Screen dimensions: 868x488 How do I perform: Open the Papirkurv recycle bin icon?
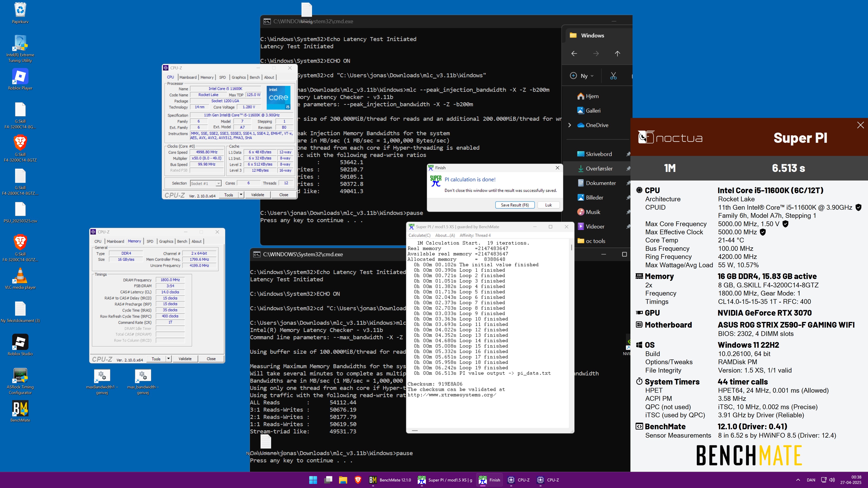(20, 13)
